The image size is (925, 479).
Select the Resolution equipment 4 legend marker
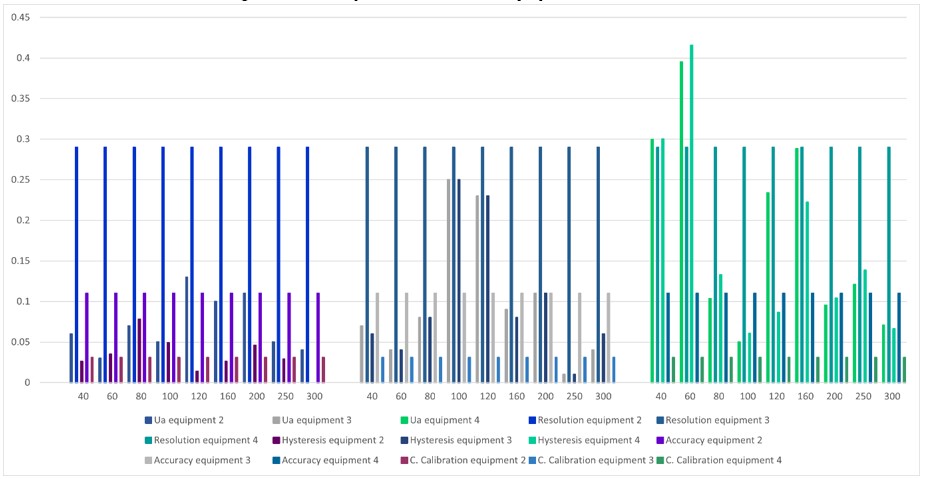click(x=148, y=440)
